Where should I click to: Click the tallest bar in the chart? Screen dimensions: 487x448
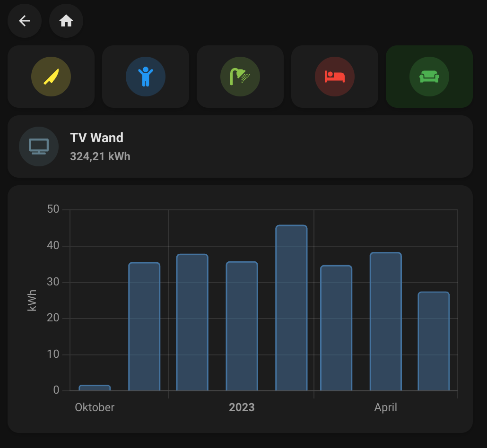(291, 308)
